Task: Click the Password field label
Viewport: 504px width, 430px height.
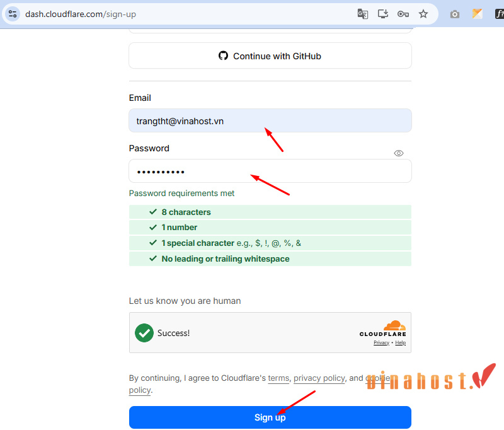Action: point(149,148)
